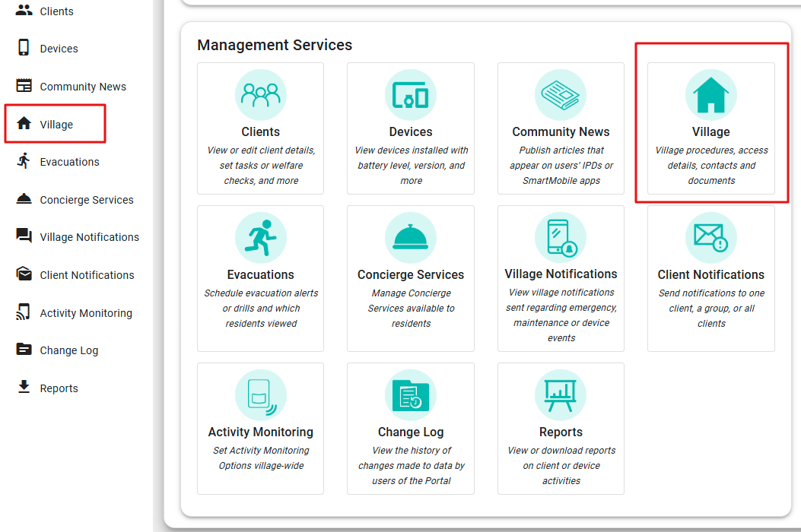Select Client Notifications in the sidebar
This screenshot has width=801, height=532.
[87, 275]
